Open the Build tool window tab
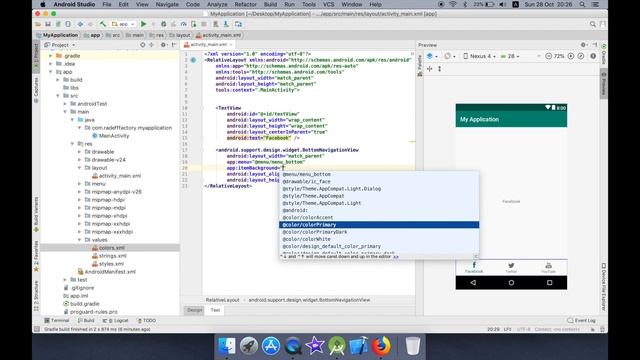Viewport: 640px width, 360px height. pos(86,320)
